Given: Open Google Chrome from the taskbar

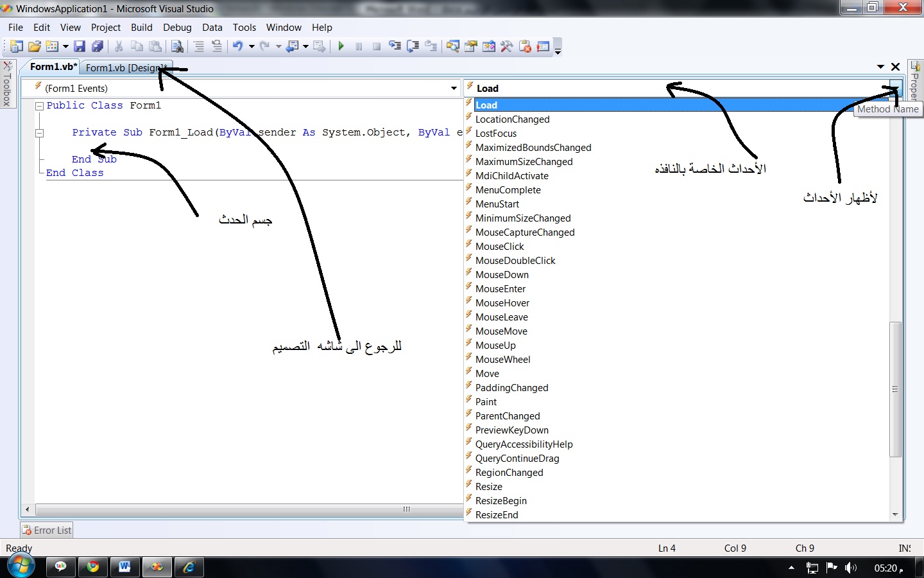Looking at the screenshot, I should (x=94, y=566).
